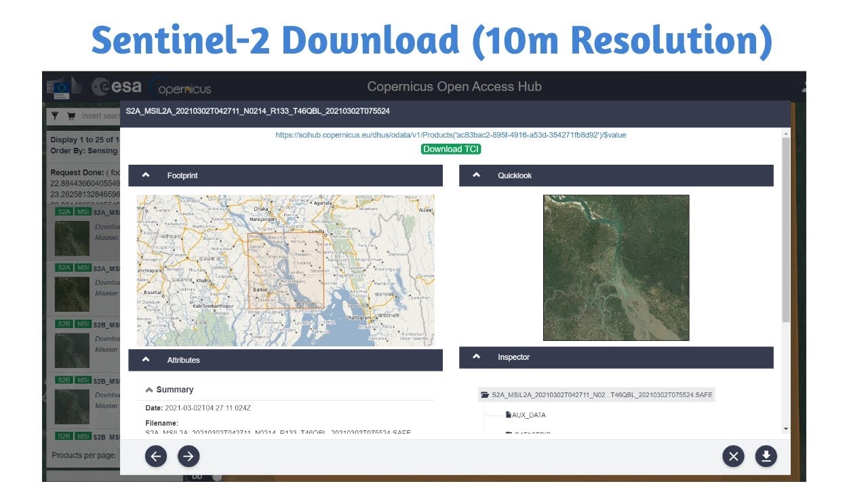The image size is (868, 488).
Task: Go to previous product with left arrow
Action: [156, 456]
